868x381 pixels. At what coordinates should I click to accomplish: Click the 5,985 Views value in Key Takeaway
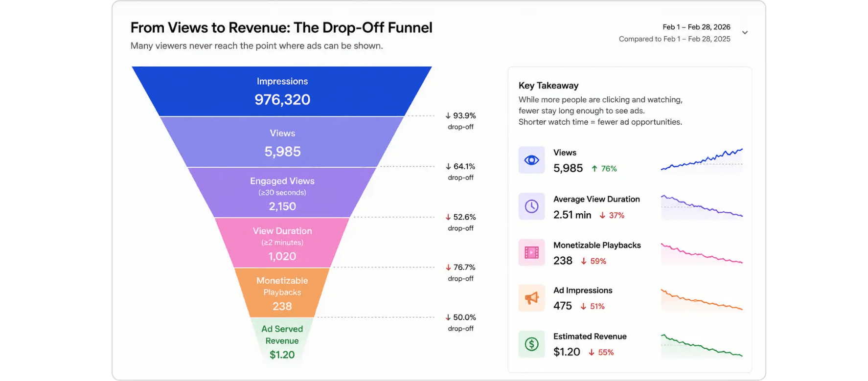pyautogui.click(x=568, y=168)
